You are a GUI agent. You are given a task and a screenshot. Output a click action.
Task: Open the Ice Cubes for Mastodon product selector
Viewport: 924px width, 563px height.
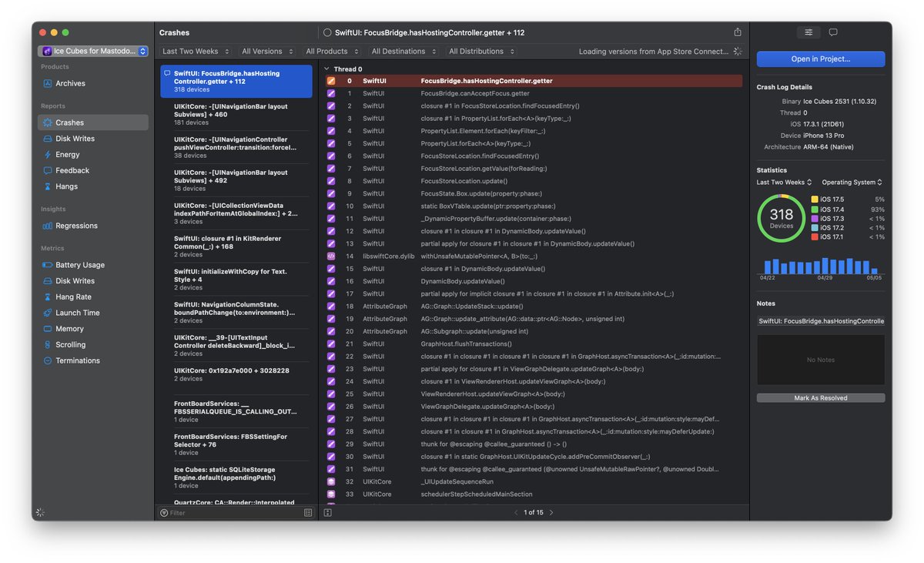pyautogui.click(x=93, y=51)
